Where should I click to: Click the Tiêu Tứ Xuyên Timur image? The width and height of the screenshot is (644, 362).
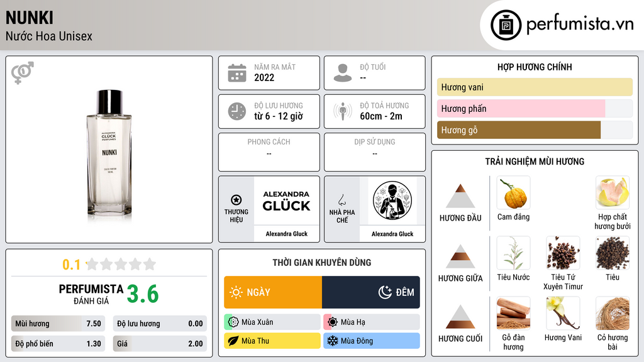tap(563, 253)
